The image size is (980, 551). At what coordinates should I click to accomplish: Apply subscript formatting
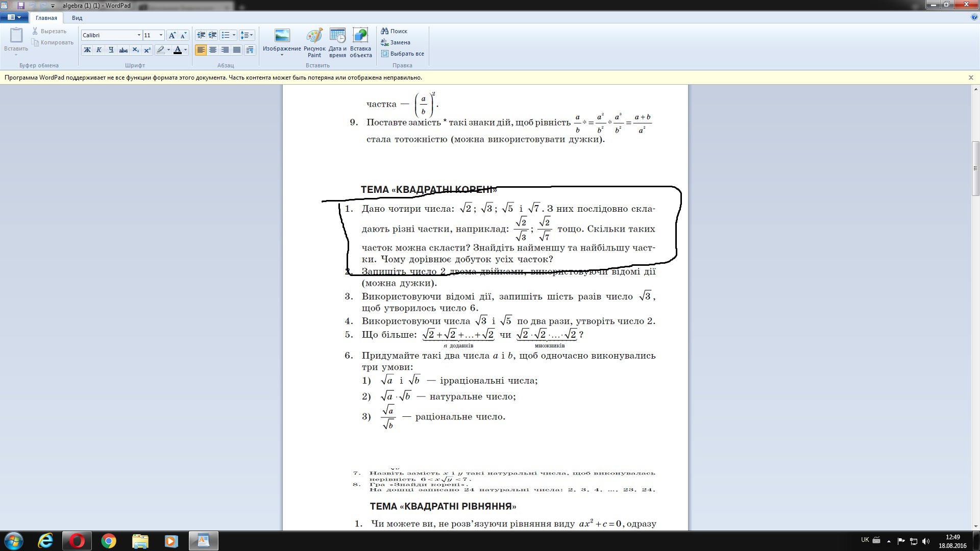[135, 50]
